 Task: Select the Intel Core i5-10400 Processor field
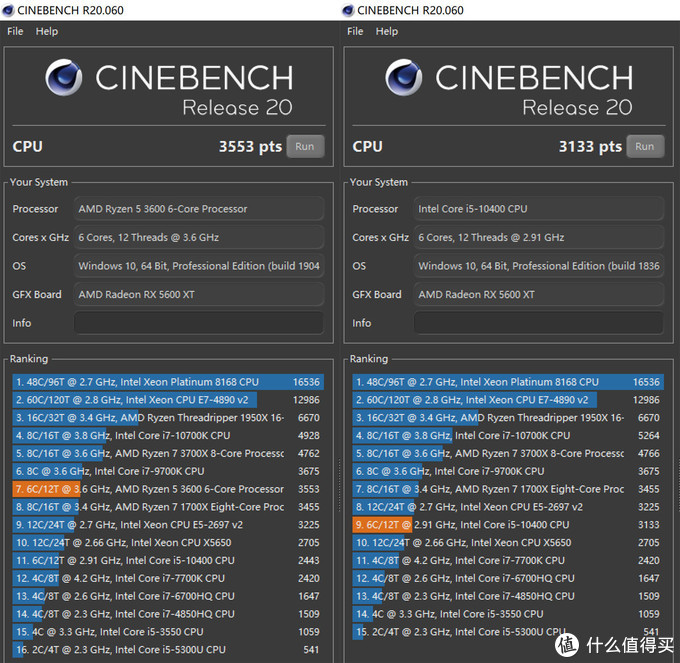[x=538, y=209]
